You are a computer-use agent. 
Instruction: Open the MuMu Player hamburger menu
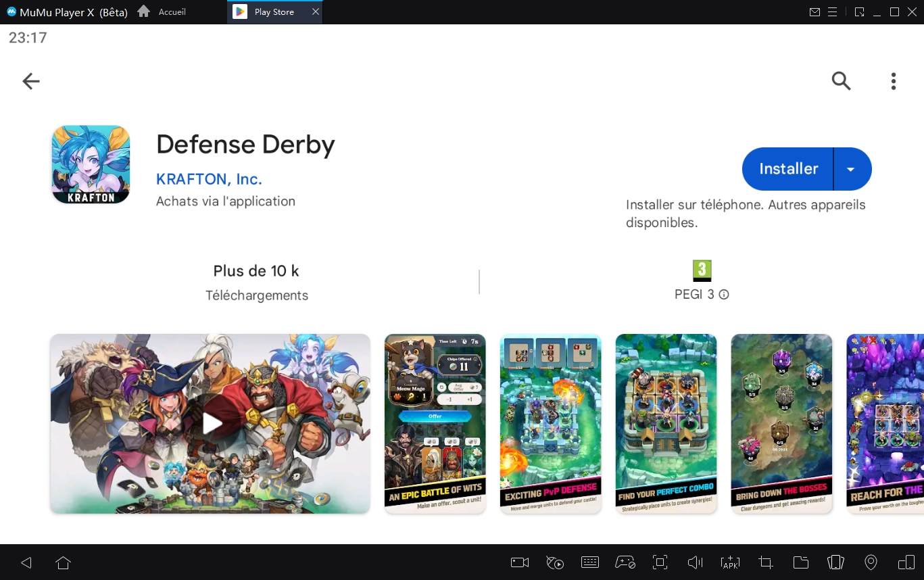[x=832, y=11]
